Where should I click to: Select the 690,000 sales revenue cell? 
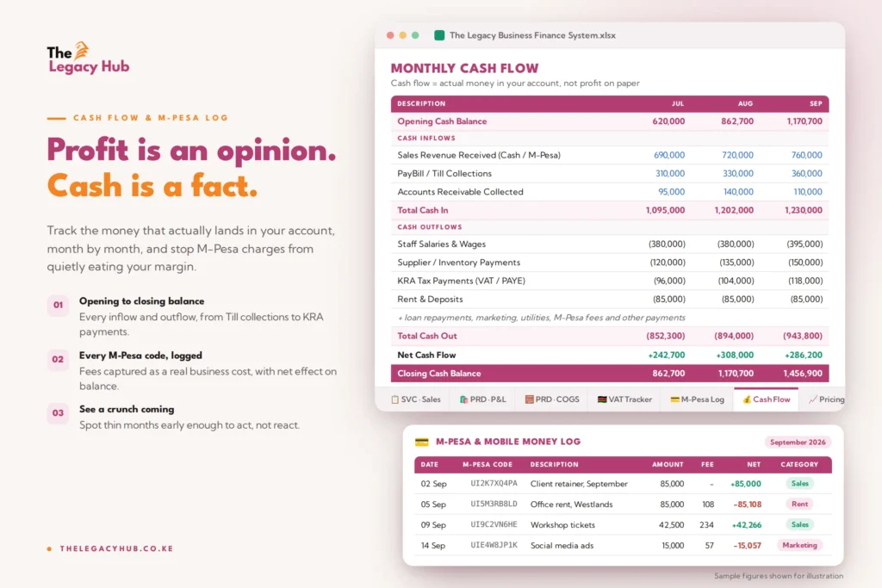[668, 155]
